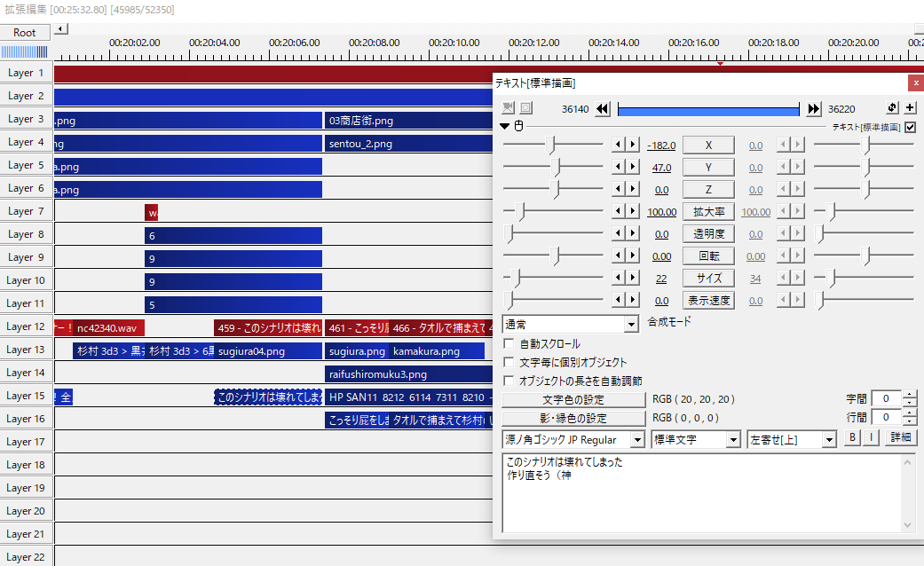Select the small red w clip on Layer 7
Viewport: 924px width, 566px height.
tap(152, 213)
